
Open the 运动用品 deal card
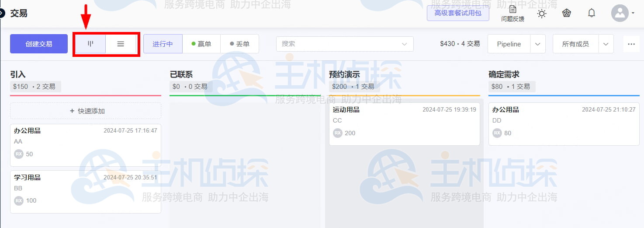[x=405, y=124]
